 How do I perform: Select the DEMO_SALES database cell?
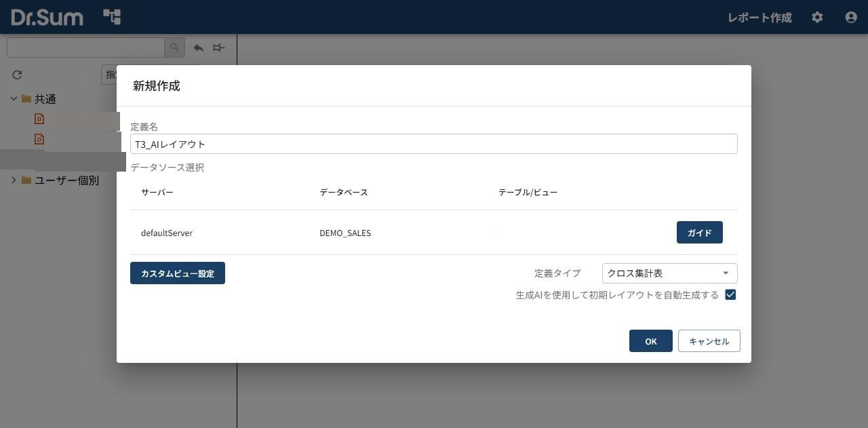pyautogui.click(x=345, y=233)
